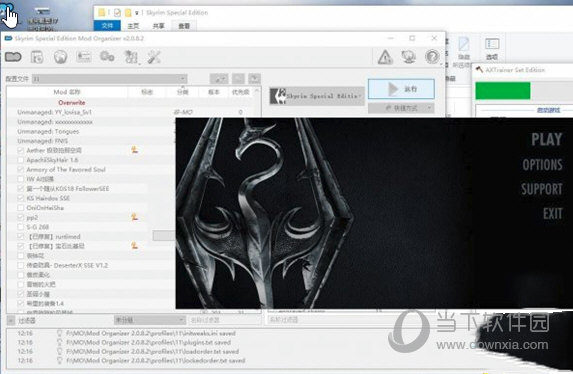Screen dimensions: 573x374
Task: Click the Run button with play arrow
Action: point(401,89)
